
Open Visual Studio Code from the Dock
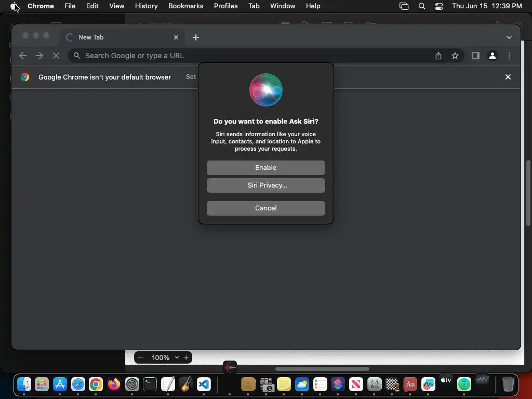point(204,384)
